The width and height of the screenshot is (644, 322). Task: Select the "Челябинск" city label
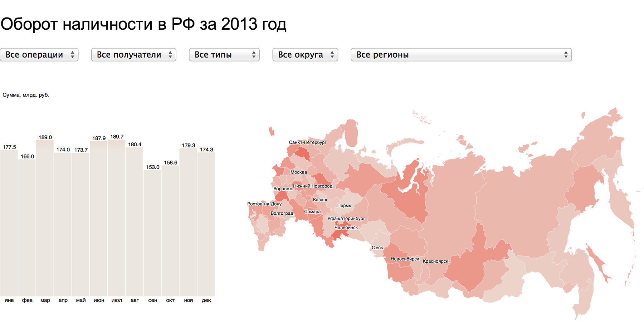[x=346, y=228]
